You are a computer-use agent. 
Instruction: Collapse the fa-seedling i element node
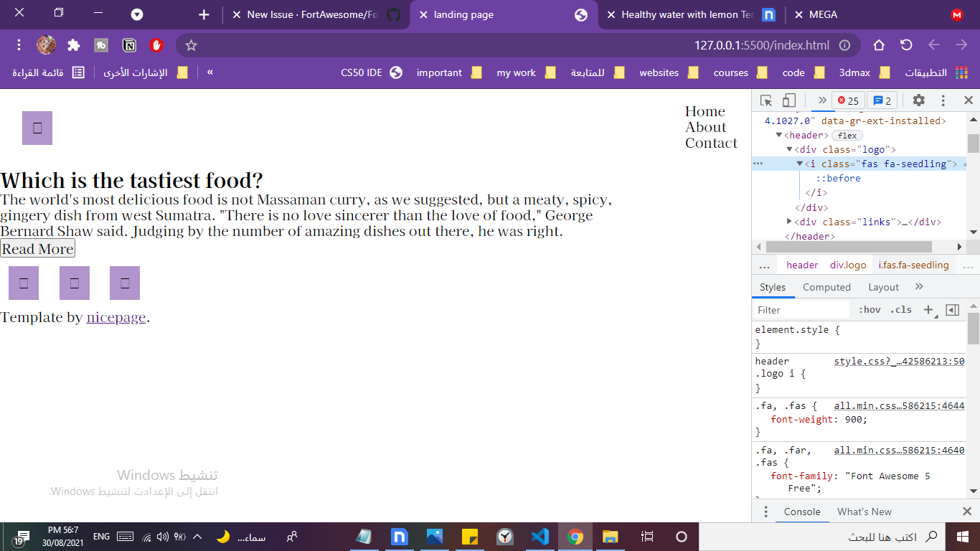pos(799,164)
